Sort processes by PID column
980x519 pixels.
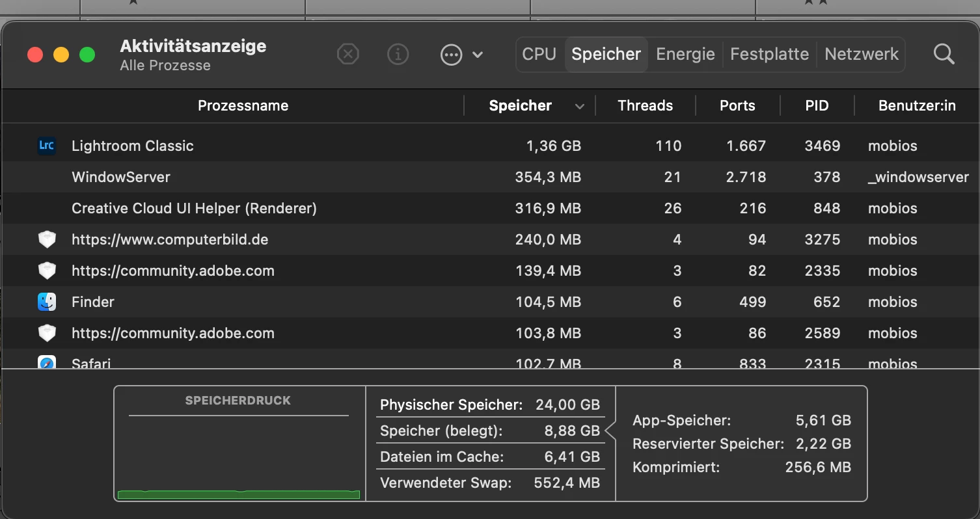[x=817, y=106]
